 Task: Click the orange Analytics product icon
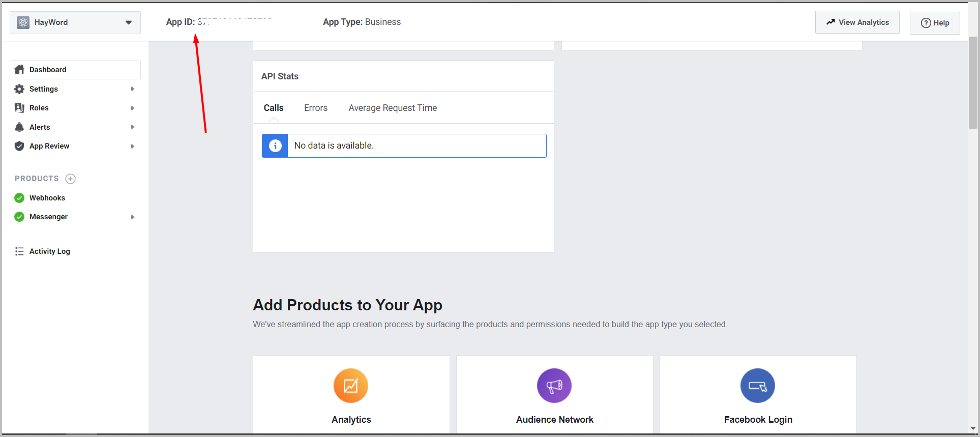pos(351,386)
